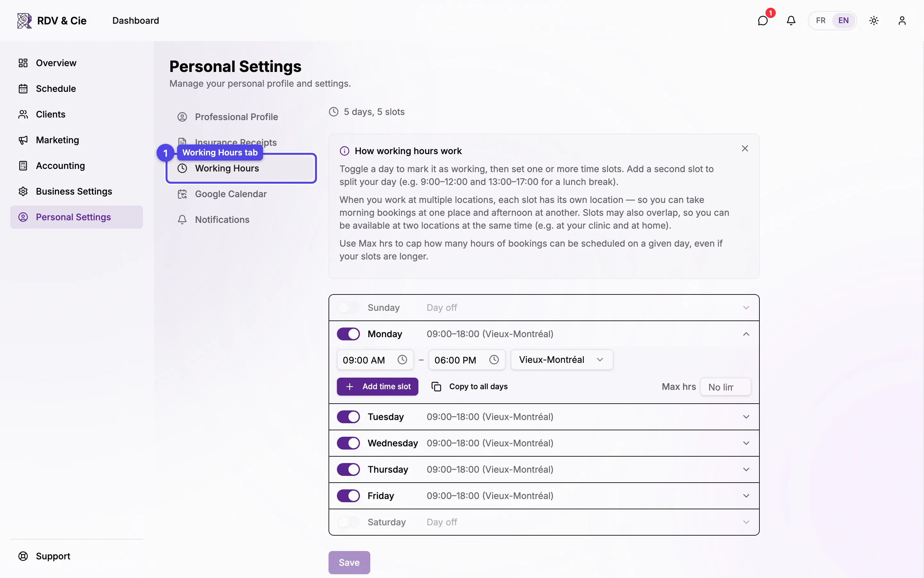Enable Saturday as a working day

(348, 522)
